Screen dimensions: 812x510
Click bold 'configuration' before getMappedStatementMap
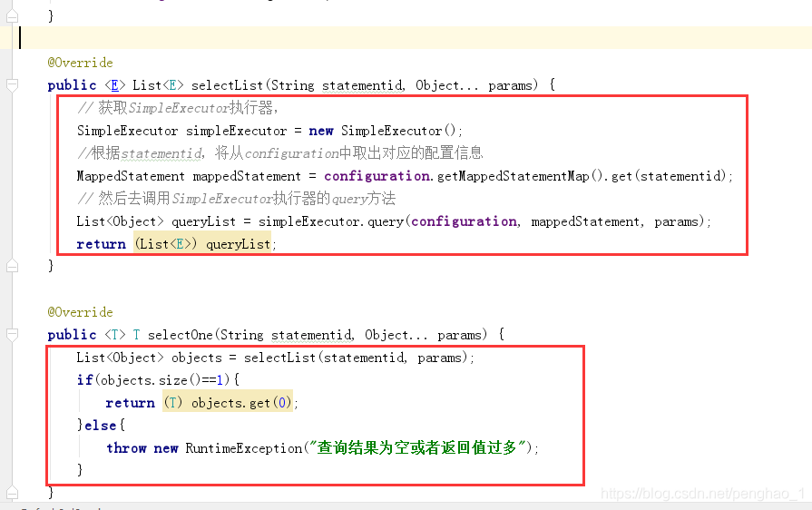click(377, 176)
